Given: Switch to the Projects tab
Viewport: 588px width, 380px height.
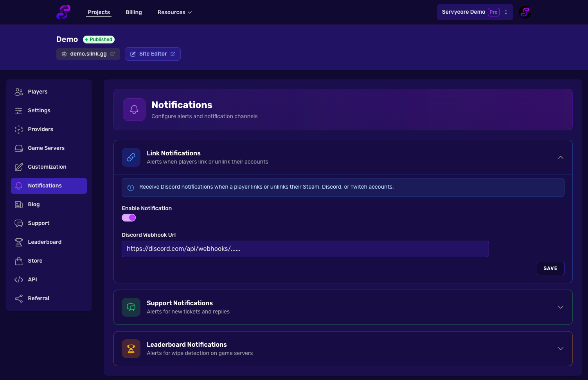Looking at the screenshot, I should coord(99,12).
